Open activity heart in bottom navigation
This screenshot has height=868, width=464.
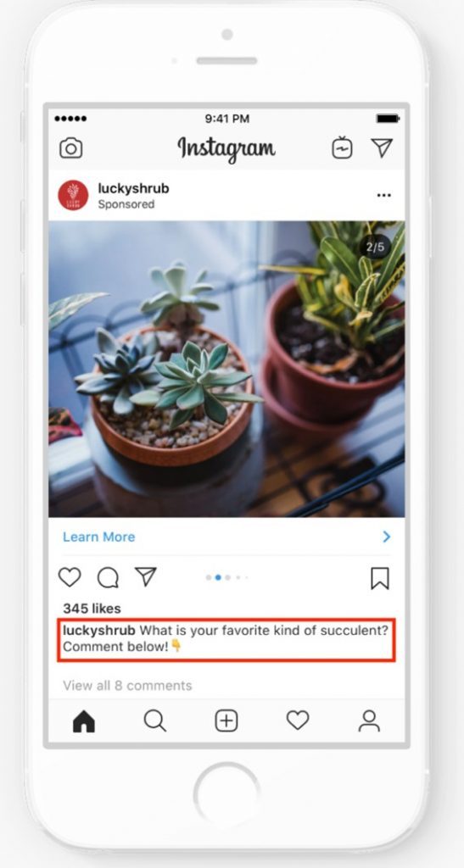pyautogui.click(x=298, y=721)
